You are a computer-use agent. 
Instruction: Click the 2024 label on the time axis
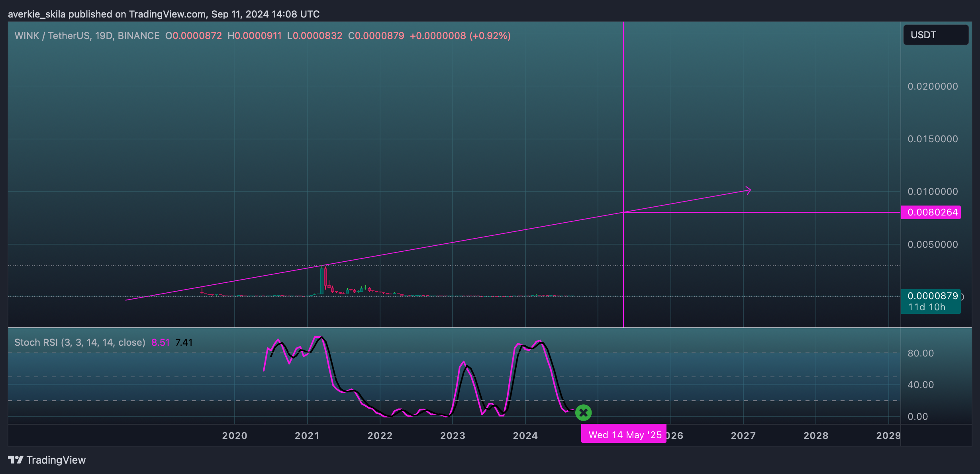coord(525,436)
